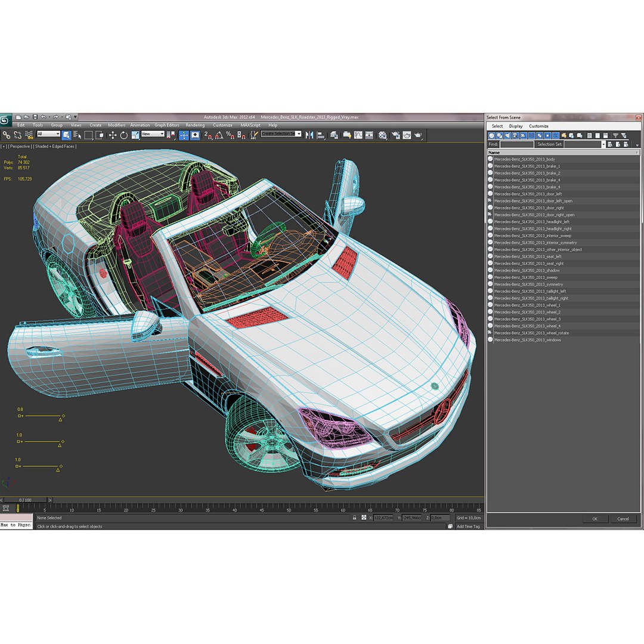Open the Curve Editor icon
Image resolution: width=644 pixels, height=644 pixels.
coord(358,135)
